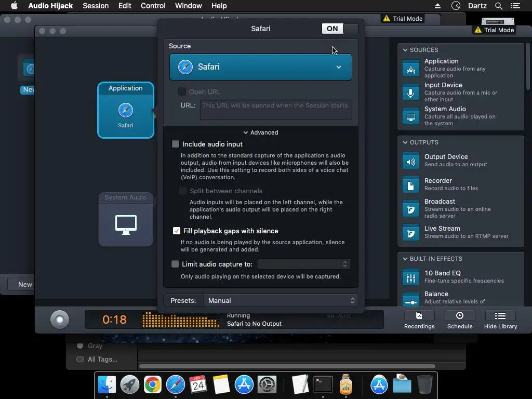Open the Window menu
The image size is (532, 399).
pyautogui.click(x=188, y=6)
